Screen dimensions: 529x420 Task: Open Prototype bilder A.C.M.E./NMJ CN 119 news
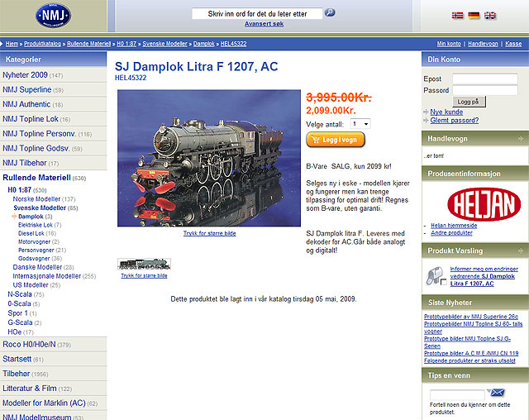(471, 353)
